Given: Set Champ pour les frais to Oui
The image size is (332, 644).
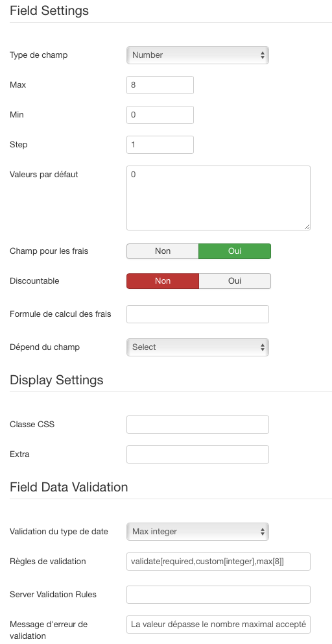Looking at the screenshot, I should click(235, 251).
